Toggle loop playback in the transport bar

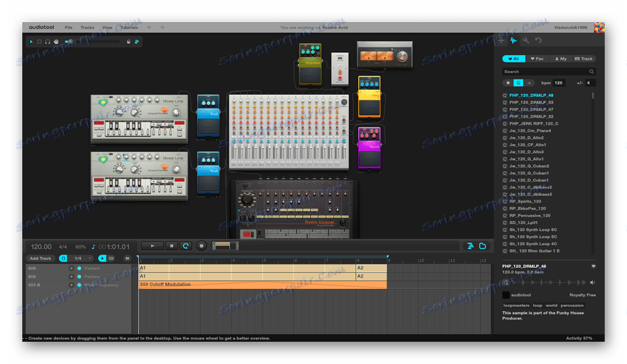pyautogui.click(x=186, y=246)
